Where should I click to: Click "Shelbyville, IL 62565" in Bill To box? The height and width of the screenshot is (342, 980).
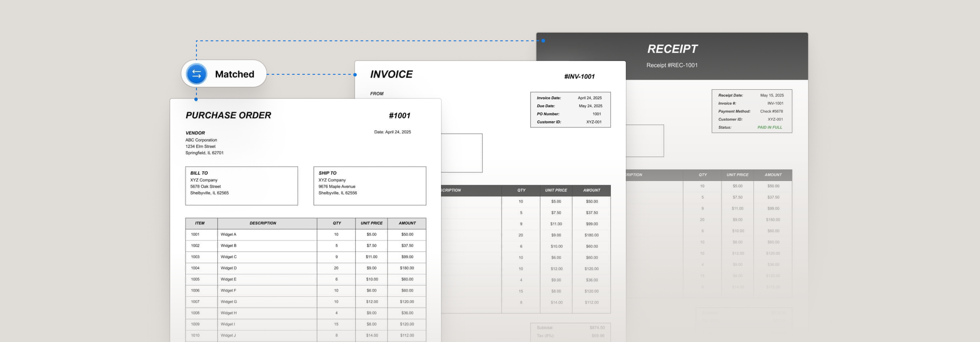pos(209,193)
